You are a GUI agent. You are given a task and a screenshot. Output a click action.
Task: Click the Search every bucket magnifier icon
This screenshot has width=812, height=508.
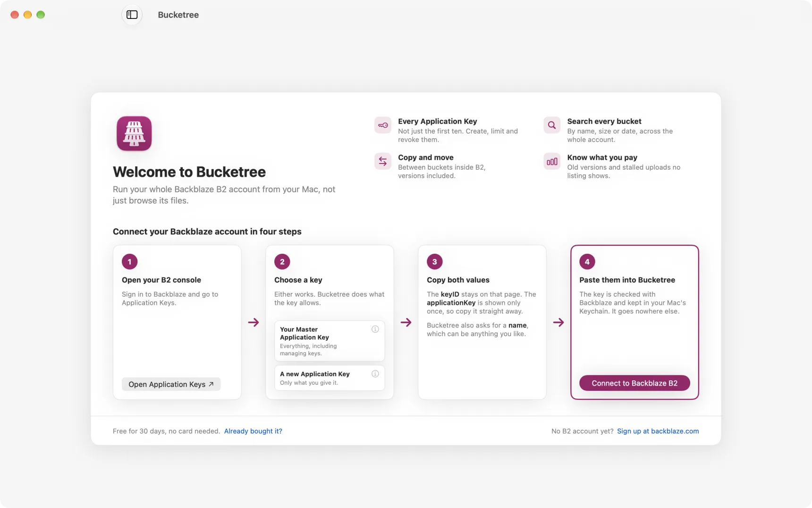(552, 125)
